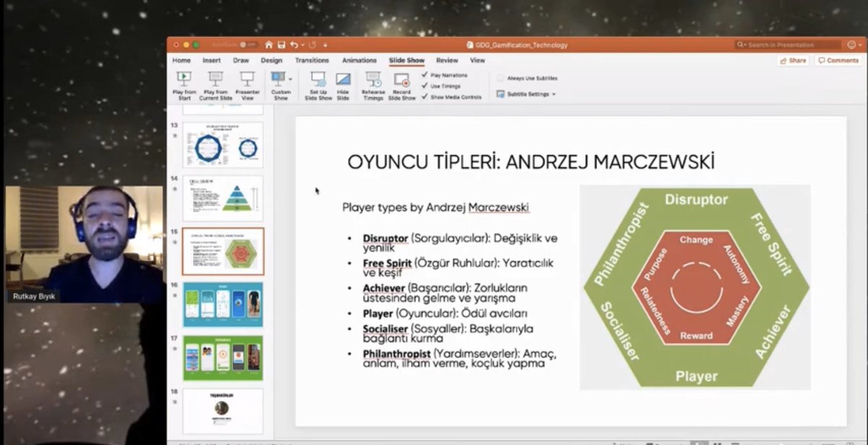
Task: Click the feedback smiley icon
Action: (851, 45)
